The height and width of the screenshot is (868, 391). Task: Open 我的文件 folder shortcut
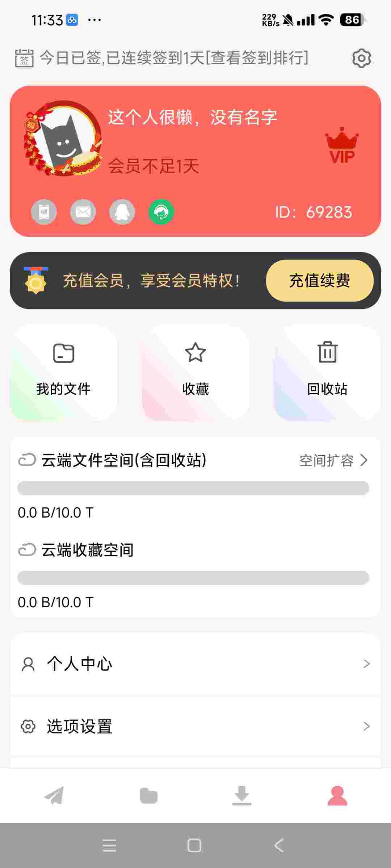coord(63,373)
